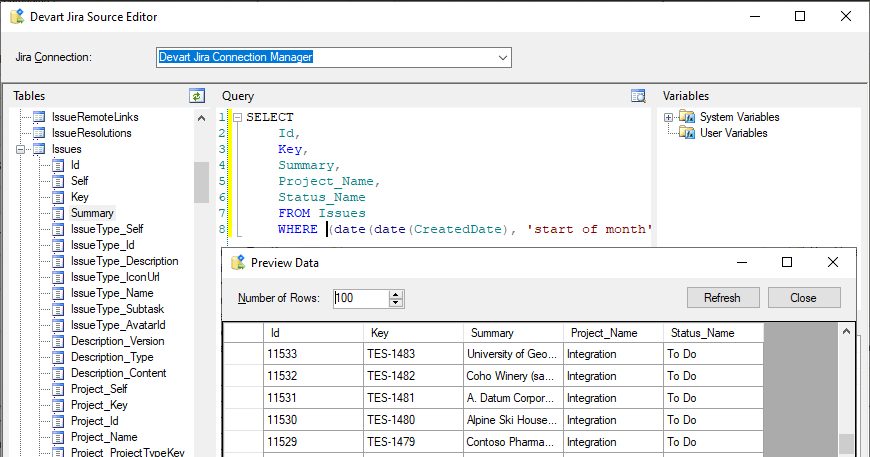The width and height of the screenshot is (870, 457).
Task: Select the Summary column icon in tree
Action: (58, 214)
